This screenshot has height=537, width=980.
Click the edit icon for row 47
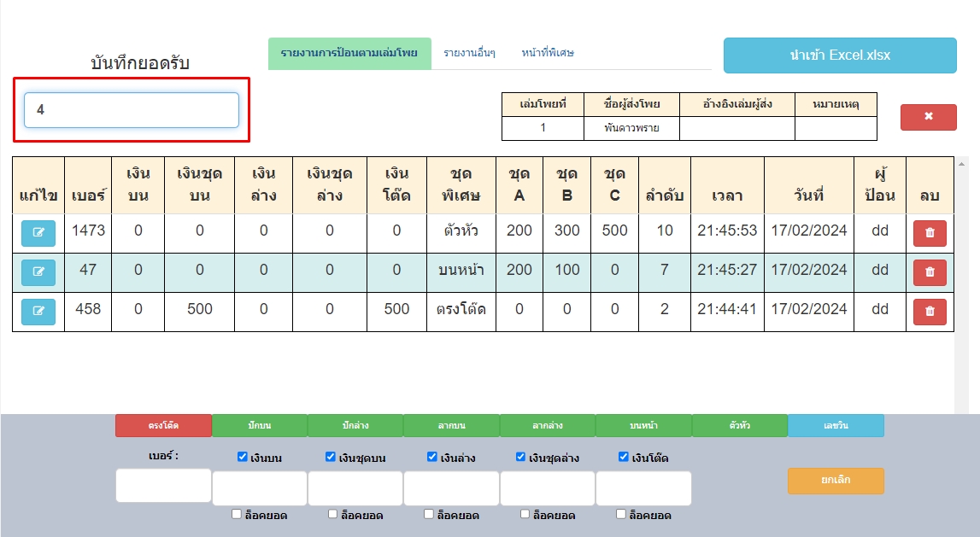coord(38,272)
